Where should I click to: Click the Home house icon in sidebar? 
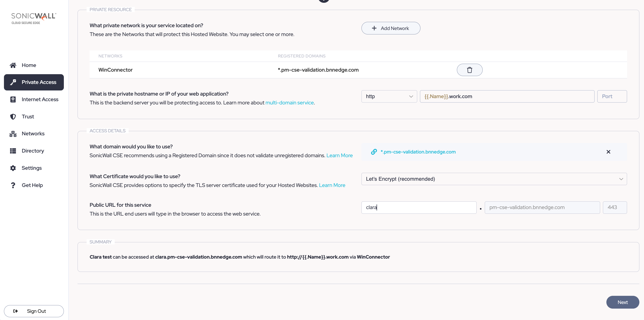(x=13, y=65)
